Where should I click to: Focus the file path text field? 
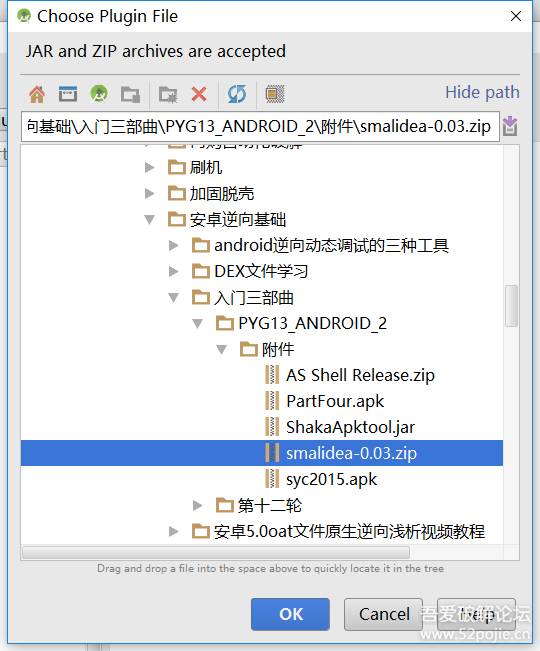pos(260,126)
